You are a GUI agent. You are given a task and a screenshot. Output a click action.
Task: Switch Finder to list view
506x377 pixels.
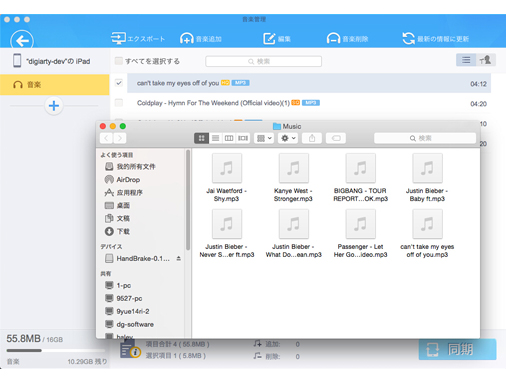click(x=215, y=138)
